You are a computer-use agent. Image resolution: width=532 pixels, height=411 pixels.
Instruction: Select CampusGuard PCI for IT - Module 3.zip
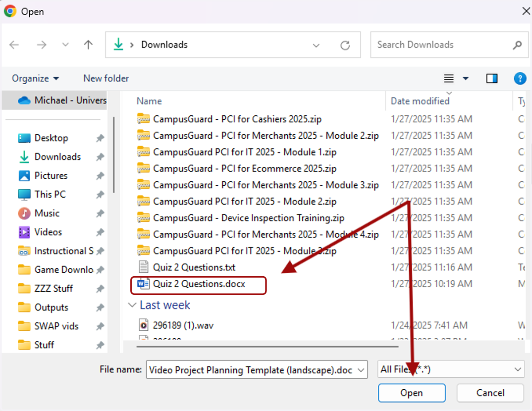pyautogui.click(x=245, y=251)
